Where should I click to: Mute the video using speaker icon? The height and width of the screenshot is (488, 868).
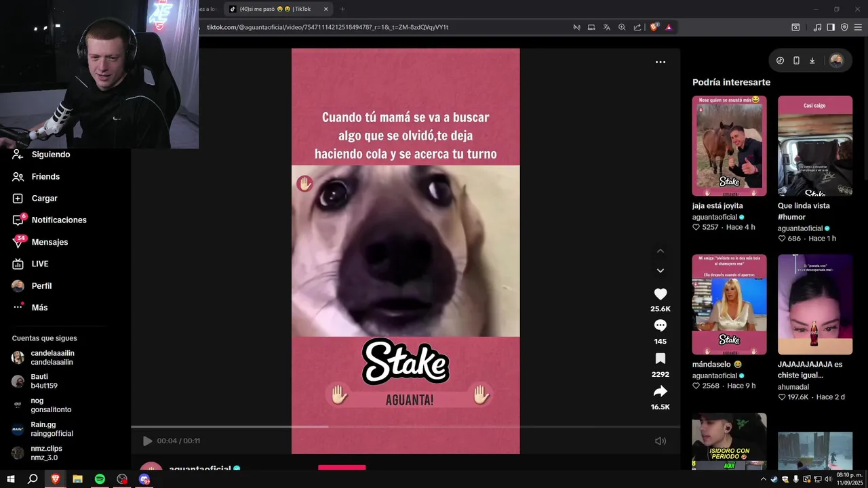click(660, 441)
